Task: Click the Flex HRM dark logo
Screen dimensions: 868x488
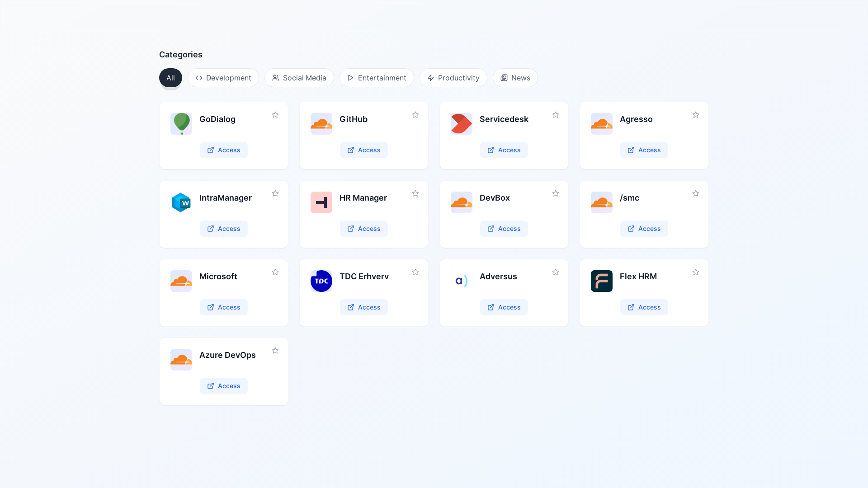Action: tap(602, 281)
